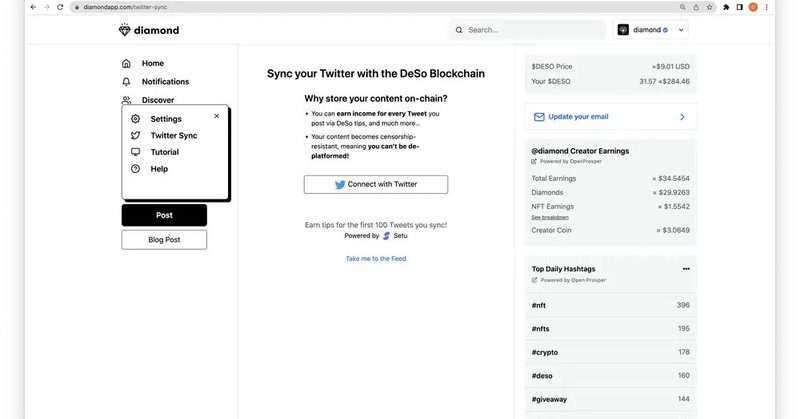Screen dimensions: 800x419
Task: Open the diamond account dropdown
Action: tap(651, 30)
